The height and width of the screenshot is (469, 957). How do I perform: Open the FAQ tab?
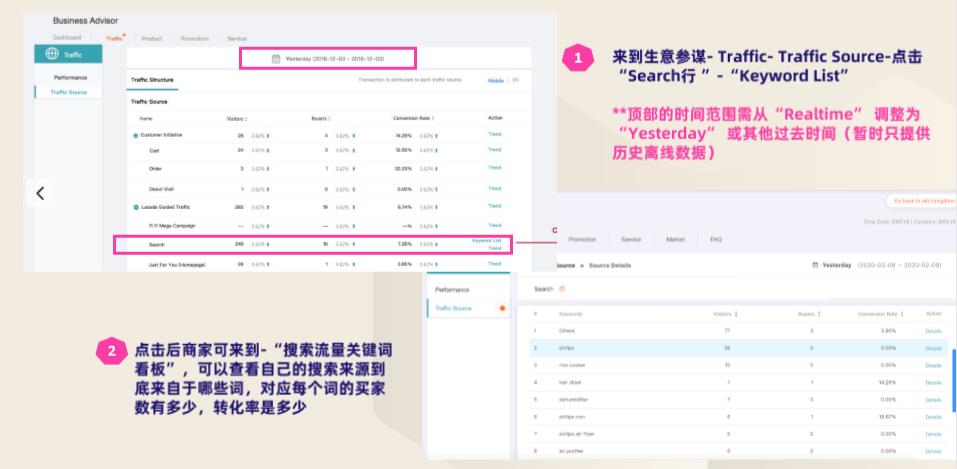point(716,239)
